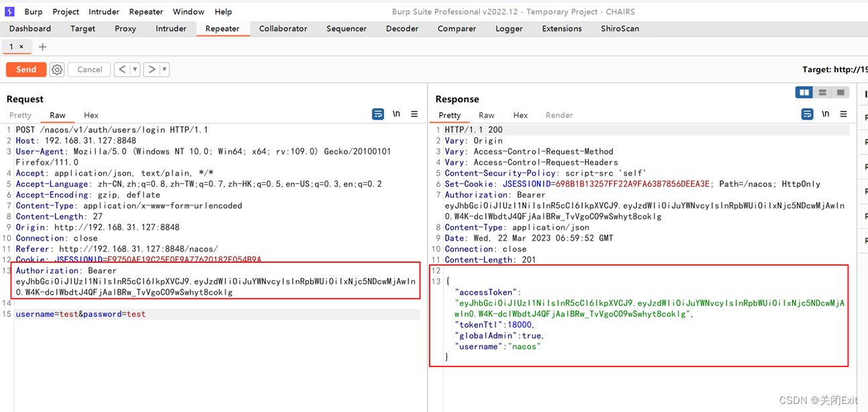Click the Content-Length: 201 response header
This screenshot has height=412, width=868.
[491, 259]
